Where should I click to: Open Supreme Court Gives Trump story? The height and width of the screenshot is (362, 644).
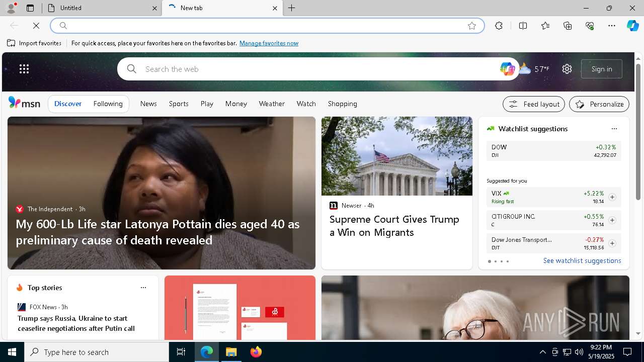coord(394,226)
